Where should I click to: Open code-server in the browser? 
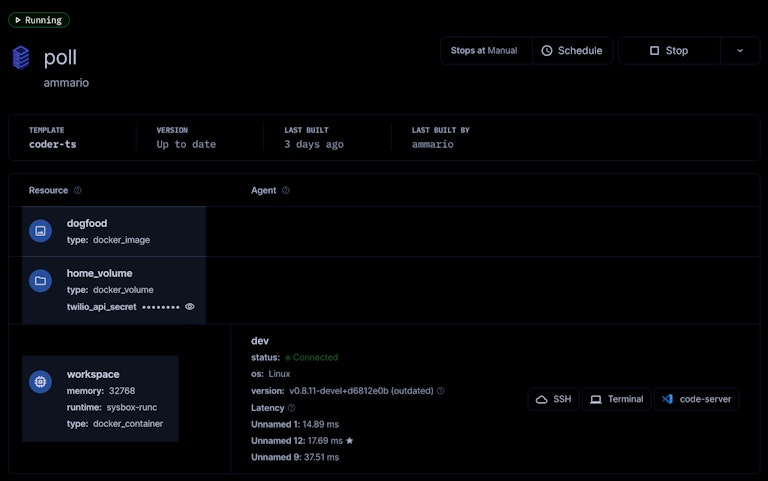point(696,399)
